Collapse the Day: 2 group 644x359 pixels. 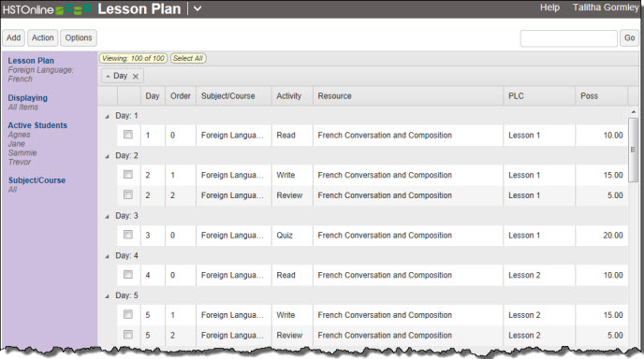click(x=108, y=156)
